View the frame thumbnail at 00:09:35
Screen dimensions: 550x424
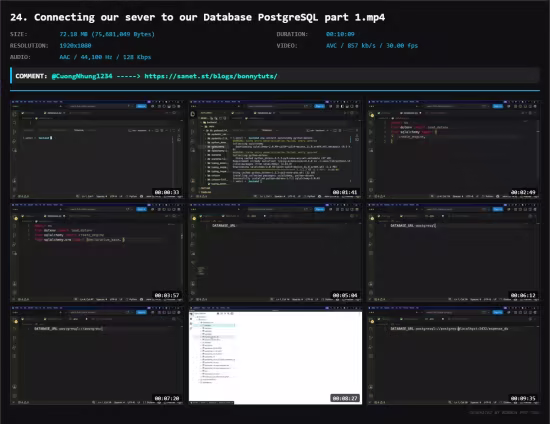click(454, 355)
